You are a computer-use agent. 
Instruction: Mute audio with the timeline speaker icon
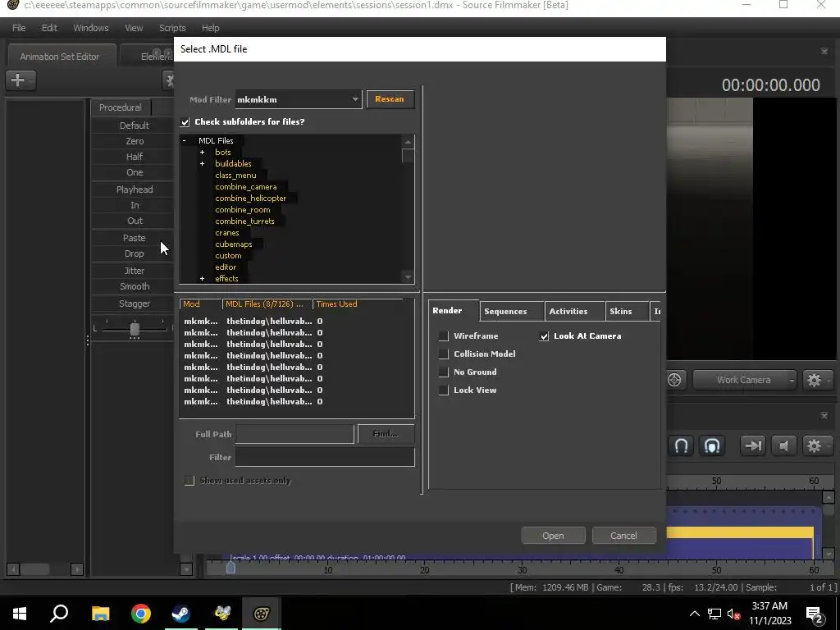pos(783,445)
